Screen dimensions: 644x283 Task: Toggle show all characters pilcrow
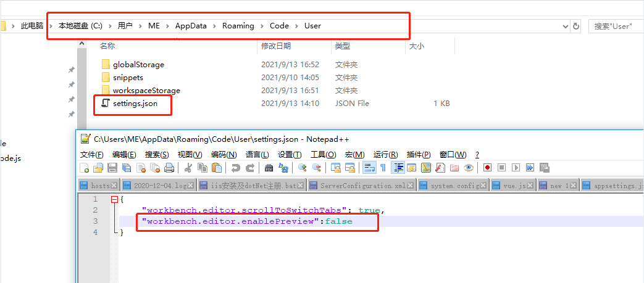click(x=383, y=167)
